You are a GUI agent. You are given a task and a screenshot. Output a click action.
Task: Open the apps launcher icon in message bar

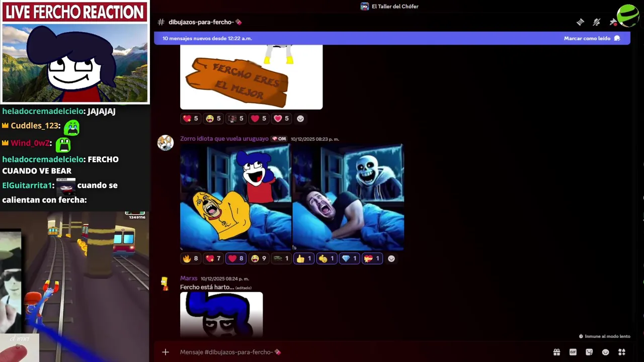tap(622, 352)
